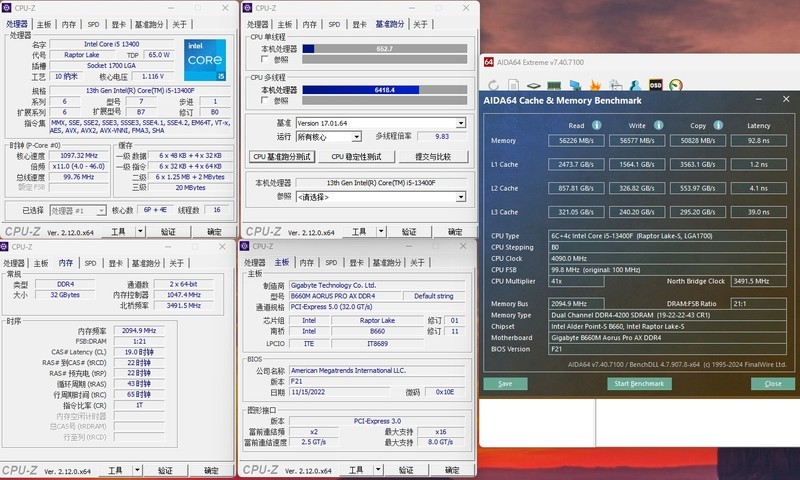Click Start Benchmark in AIDA64

click(639, 384)
